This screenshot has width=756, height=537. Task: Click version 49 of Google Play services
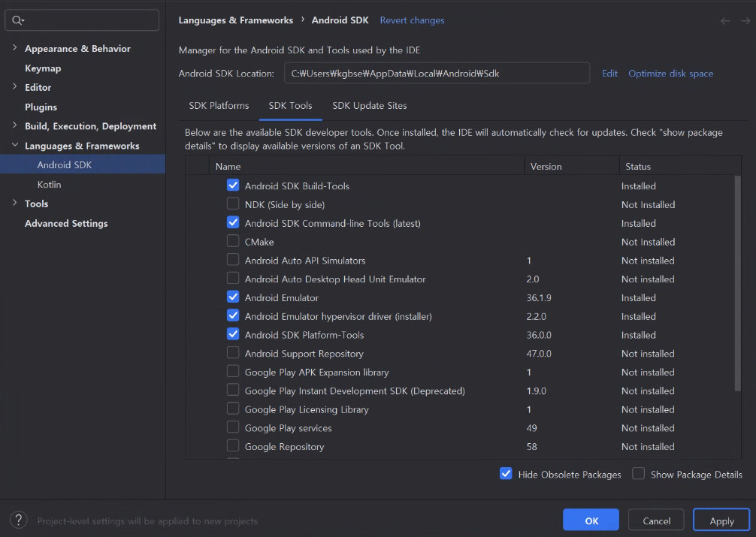532,428
